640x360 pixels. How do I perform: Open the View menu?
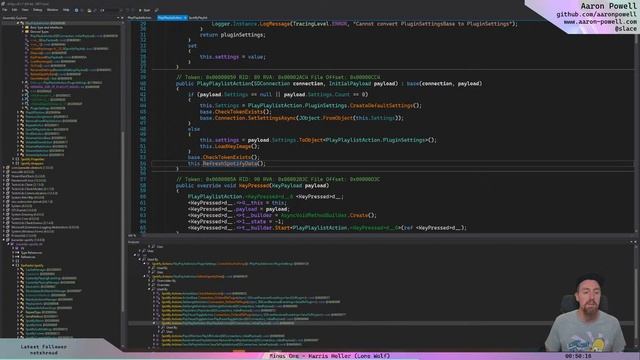[x=25, y=10]
